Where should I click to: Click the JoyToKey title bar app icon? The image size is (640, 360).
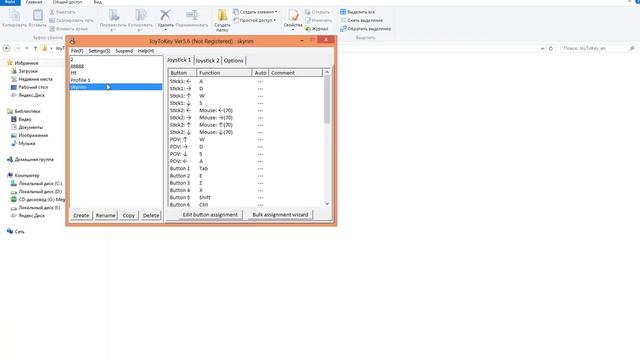coord(72,41)
